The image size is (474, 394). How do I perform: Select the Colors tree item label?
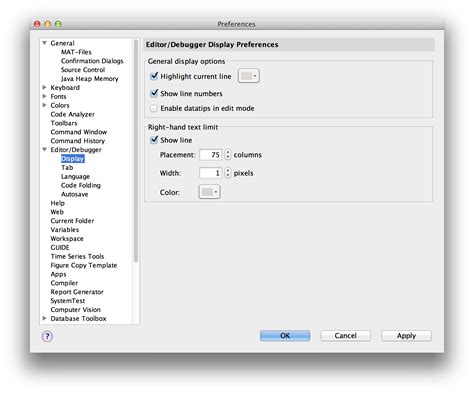coord(60,105)
